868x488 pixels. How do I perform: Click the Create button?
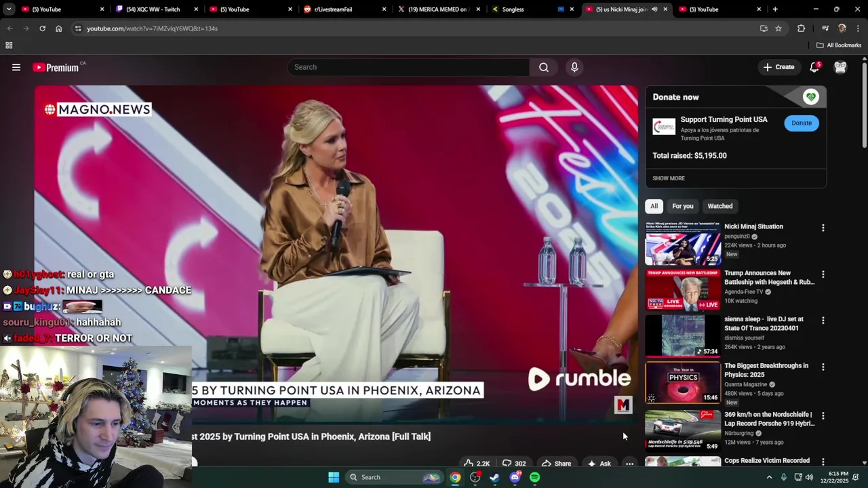[x=778, y=67]
